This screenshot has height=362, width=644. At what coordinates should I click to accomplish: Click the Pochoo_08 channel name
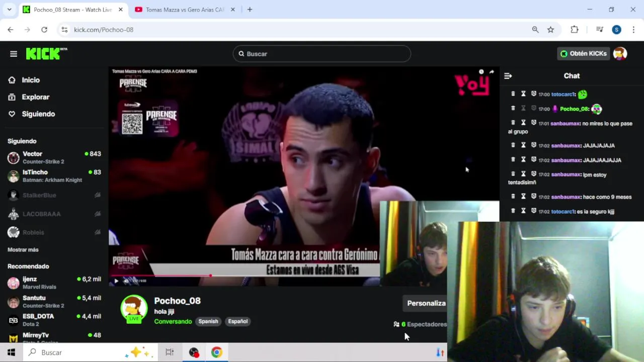pos(177,301)
